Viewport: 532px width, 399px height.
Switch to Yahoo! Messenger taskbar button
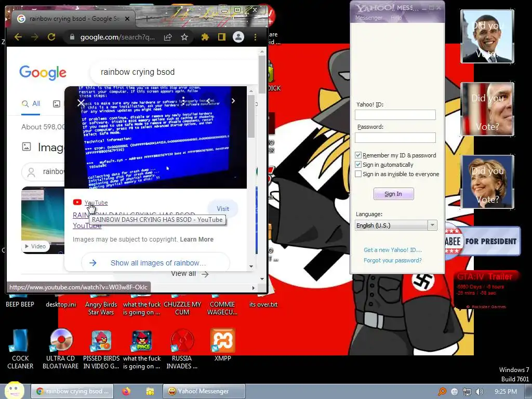[x=204, y=391]
